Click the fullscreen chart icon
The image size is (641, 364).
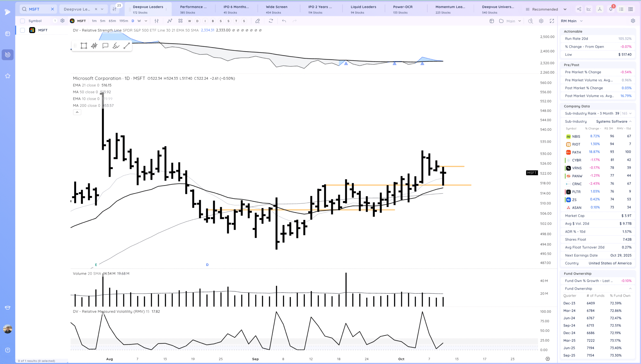(x=552, y=21)
